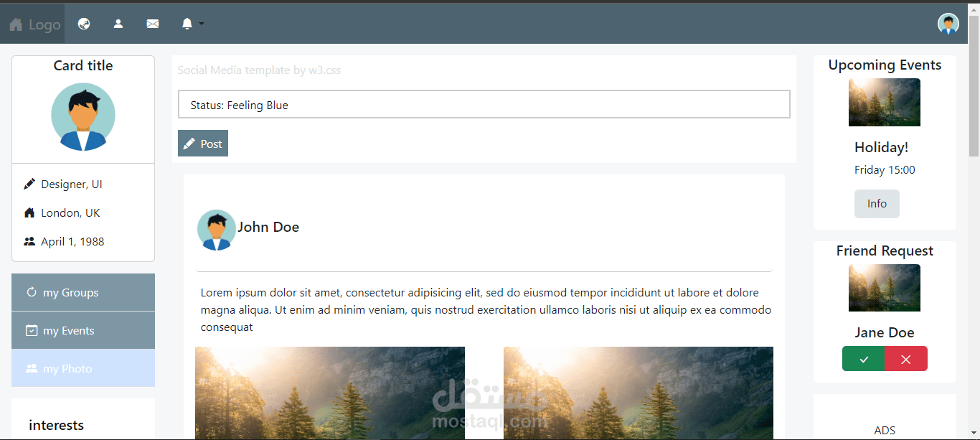Click the Friday 15:00 event time
This screenshot has width=980, height=440.
point(885,170)
